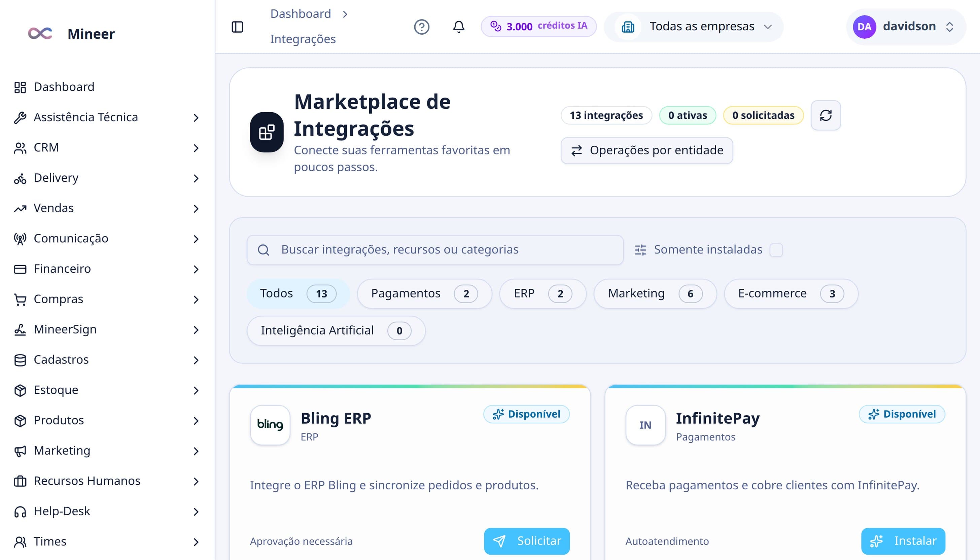Image resolution: width=980 pixels, height=560 pixels.
Task: Click Disponível badge on InfinitePay
Action: [x=902, y=414]
